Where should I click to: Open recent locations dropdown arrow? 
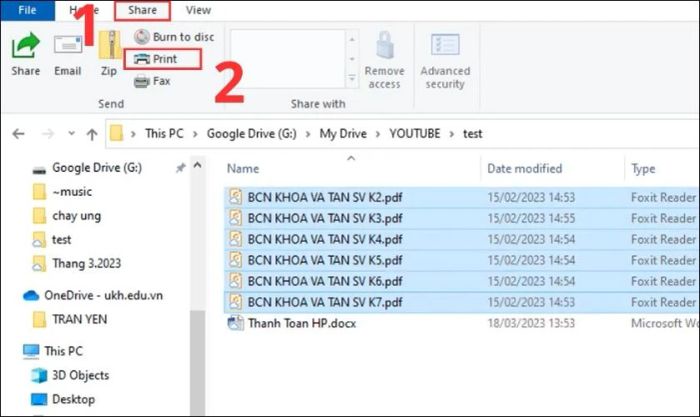pos(71,133)
